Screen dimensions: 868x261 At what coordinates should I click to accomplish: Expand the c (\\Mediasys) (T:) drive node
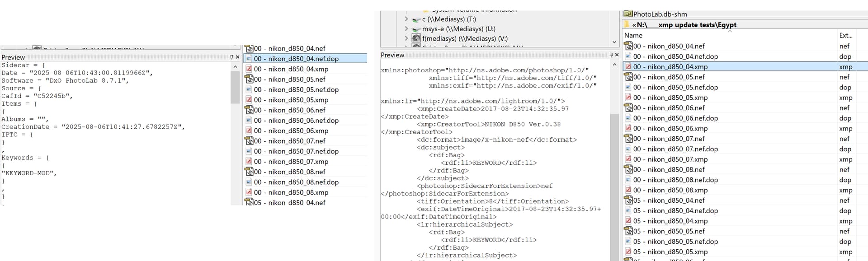406,19
